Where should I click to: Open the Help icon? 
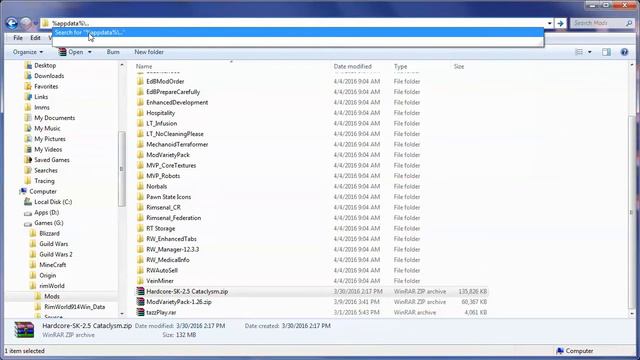(x=624, y=52)
